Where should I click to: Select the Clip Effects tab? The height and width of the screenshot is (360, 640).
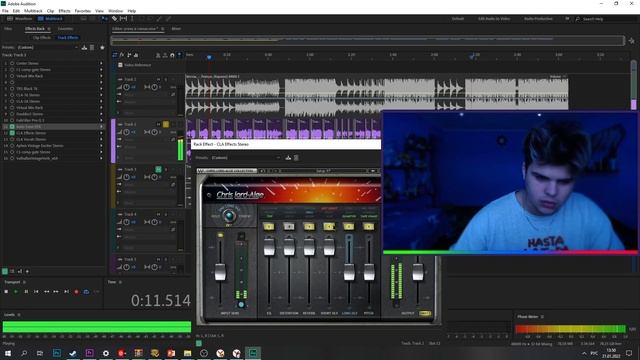[x=42, y=38]
